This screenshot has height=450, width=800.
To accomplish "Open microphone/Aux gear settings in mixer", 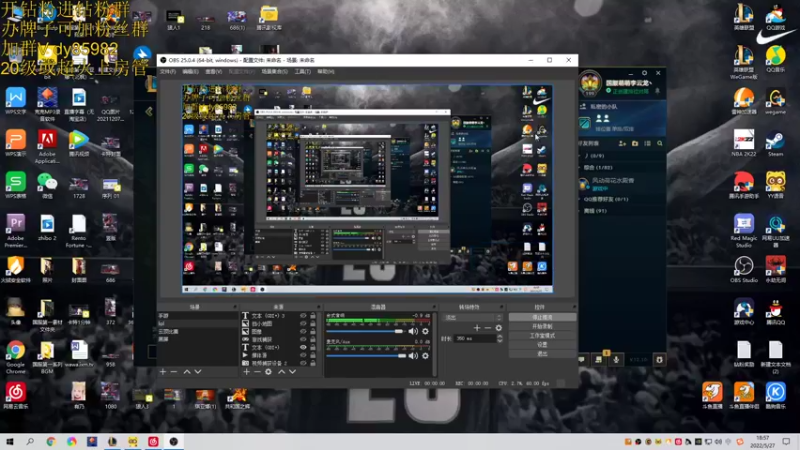I will (425, 356).
